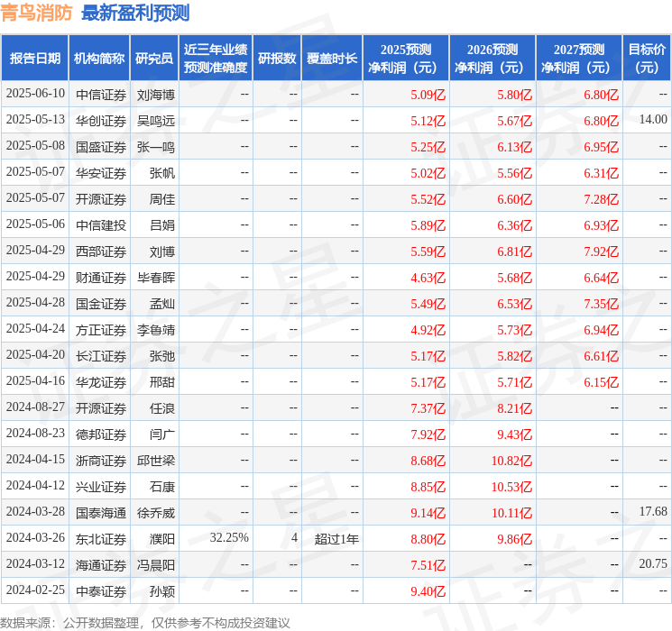Click the 研究员 column header

[x=154, y=59]
